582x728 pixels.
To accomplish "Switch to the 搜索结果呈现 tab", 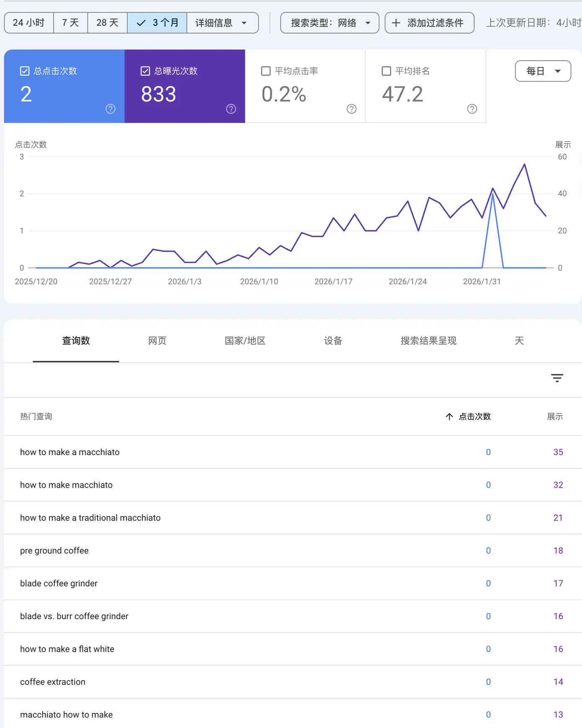I will coord(428,341).
